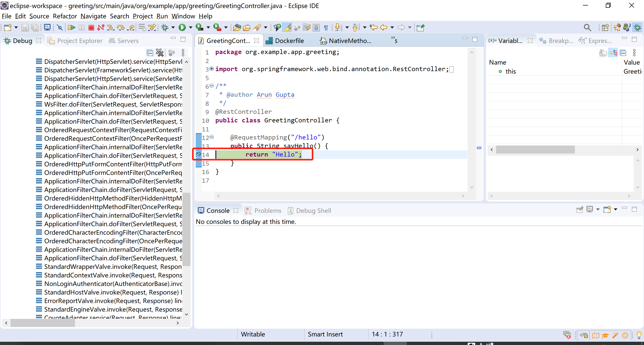Open the Run configurations dropdown arrow
The image size is (644, 345).
[x=191, y=28]
